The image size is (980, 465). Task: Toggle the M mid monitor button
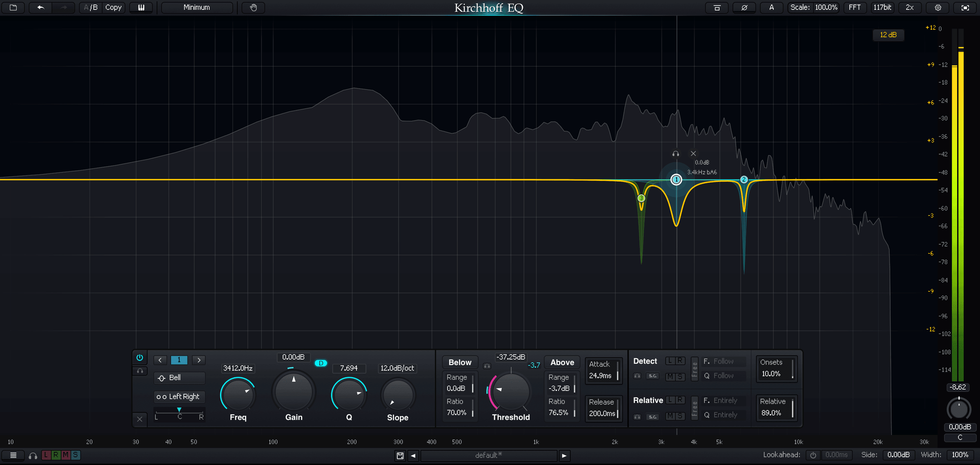click(x=65, y=455)
